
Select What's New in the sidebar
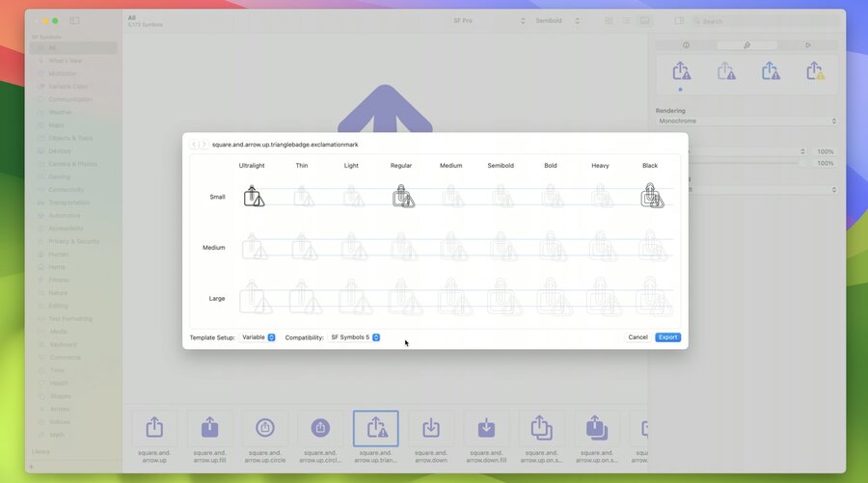coord(73,61)
